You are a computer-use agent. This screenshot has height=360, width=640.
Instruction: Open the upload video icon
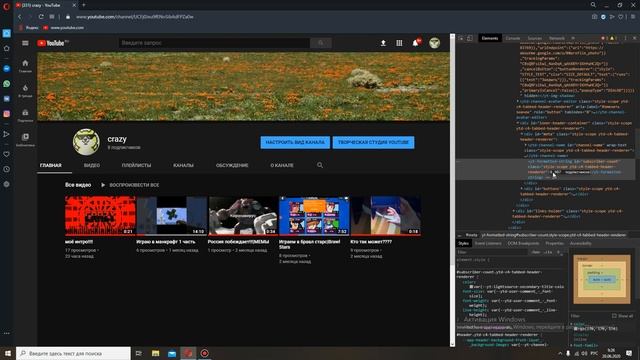383,43
